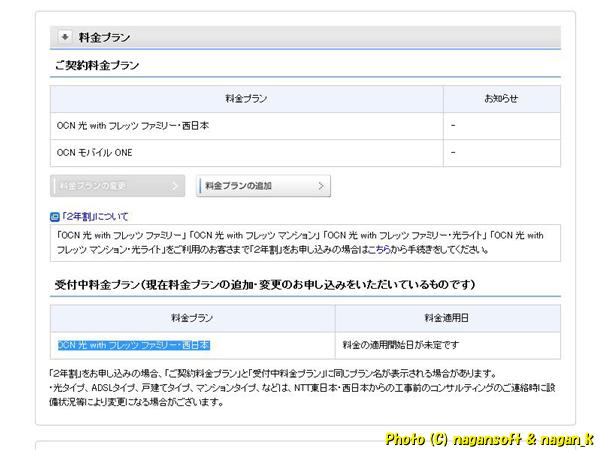This screenshot has width=600, height=450.
Task: Click the ご契約料金プラン section heading
Action: point(96,65)
